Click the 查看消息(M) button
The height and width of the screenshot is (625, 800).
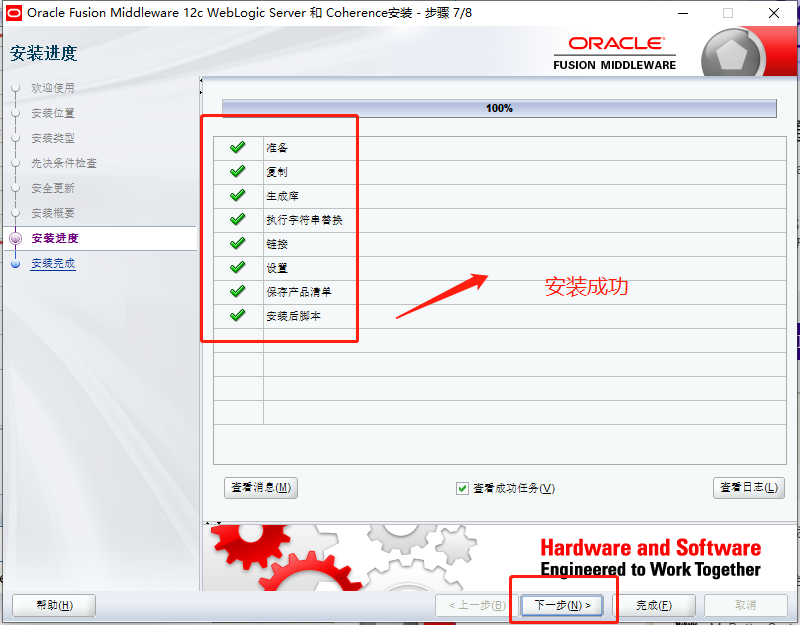(261, 488)
